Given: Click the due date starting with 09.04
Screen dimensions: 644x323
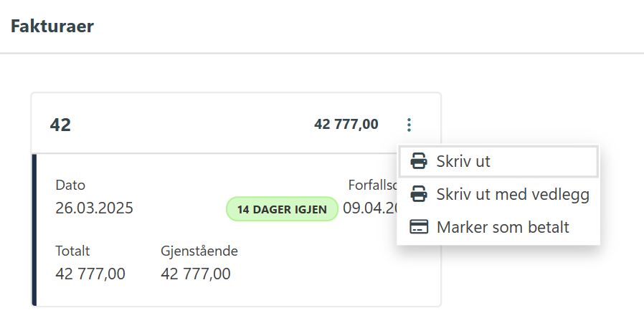Looking at the screenshot, I should click(370, 208).
